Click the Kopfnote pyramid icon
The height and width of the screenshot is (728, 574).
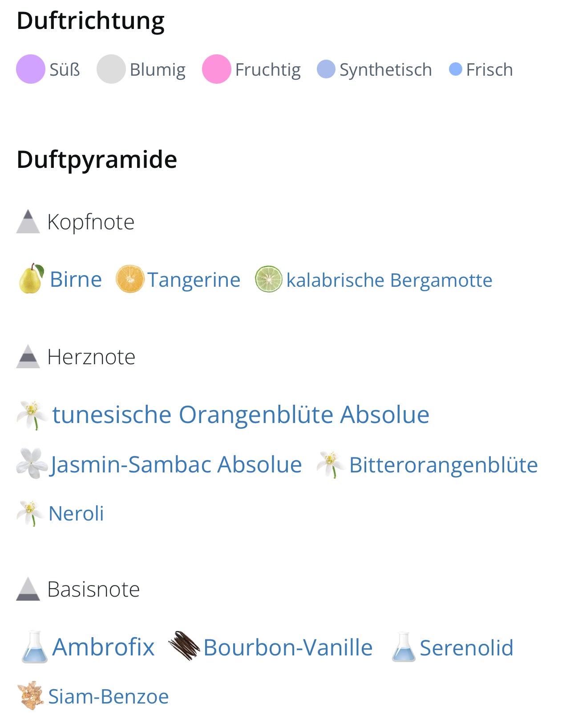(28, 221)
